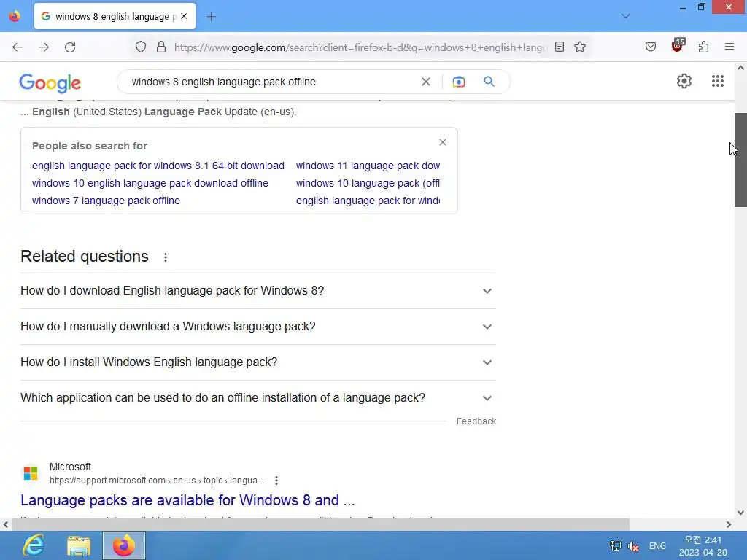
Task: Toggle Firefox reader view icon
Action: (560, 47)
